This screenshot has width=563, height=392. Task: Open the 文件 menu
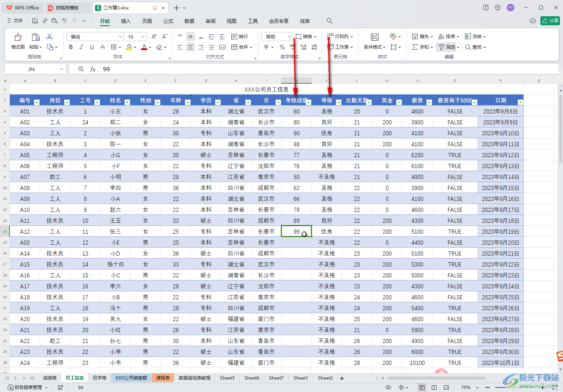(15, 21)
